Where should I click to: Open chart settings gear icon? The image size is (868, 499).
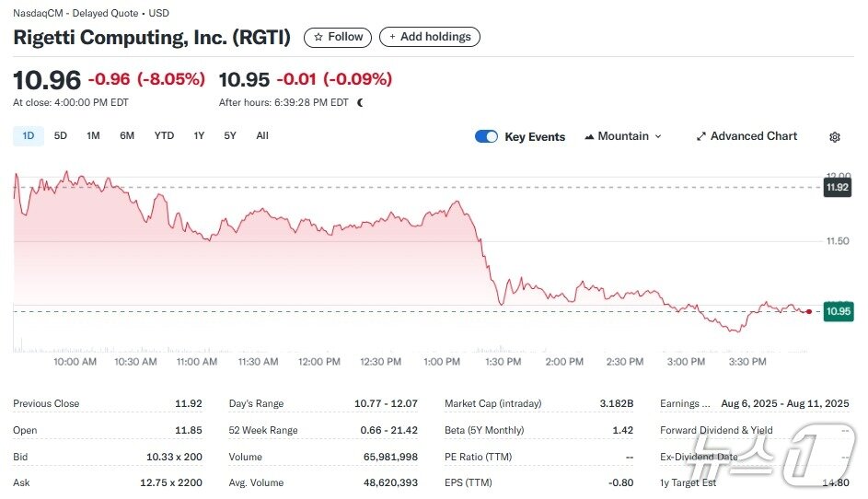(835, 137)
